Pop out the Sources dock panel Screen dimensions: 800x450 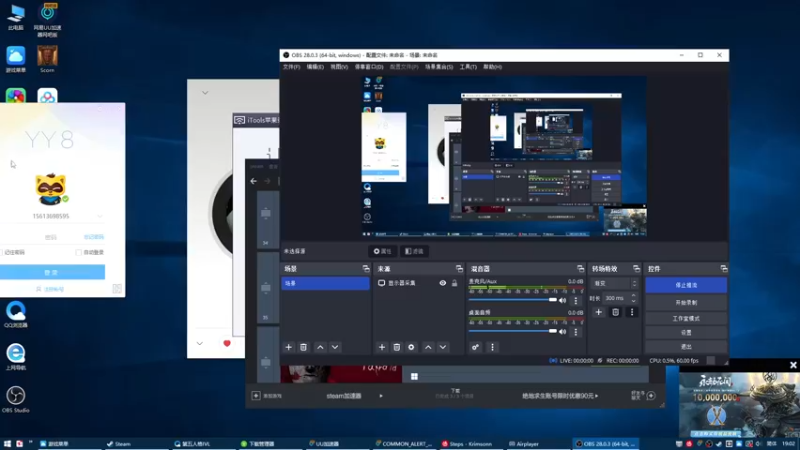click(x=459, y=268)
